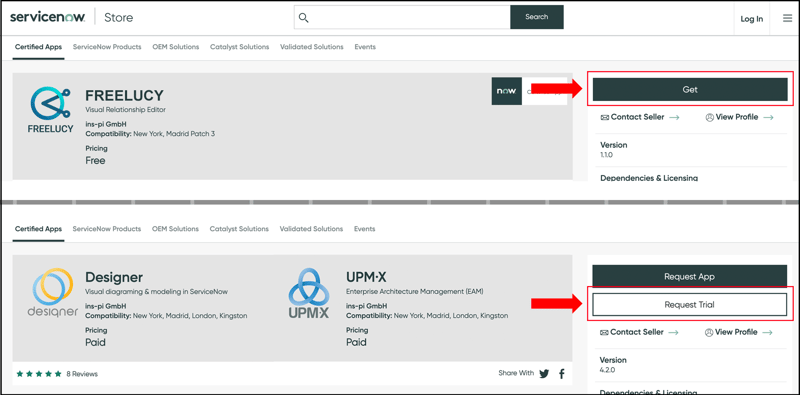
Task: Open the upper View Profile link
Action: pyautogui.click(x=737, y=117)
